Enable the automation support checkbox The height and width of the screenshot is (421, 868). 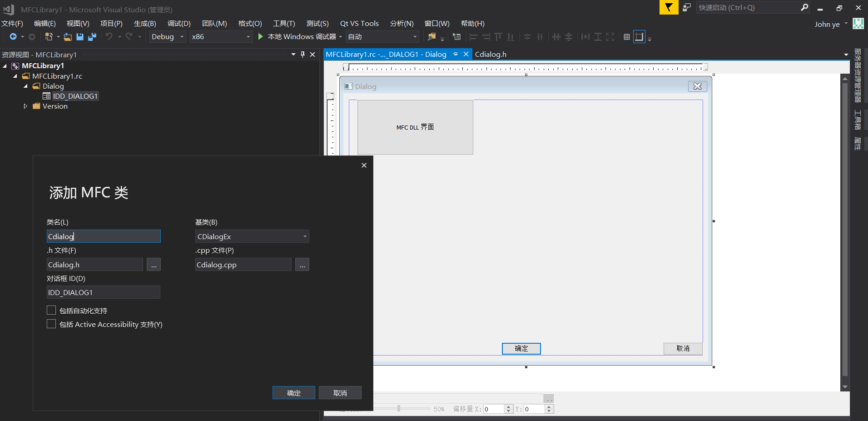pyautogui.click(x=51, y=311)
